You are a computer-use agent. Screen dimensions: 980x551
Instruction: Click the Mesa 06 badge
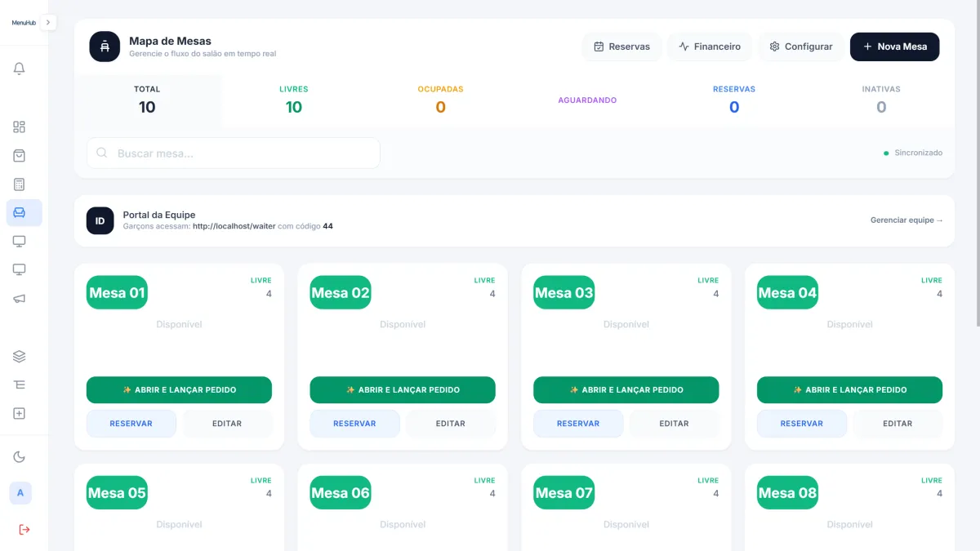pyautogui.click(x=341, y=493)
